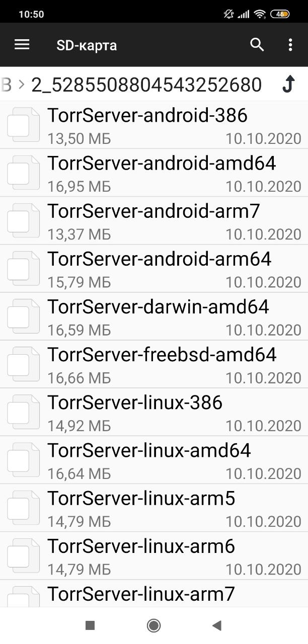Tick the TorrServer-linux-arm5 file checkbox
Screen dimensions: 308x644
pos(19,509)
